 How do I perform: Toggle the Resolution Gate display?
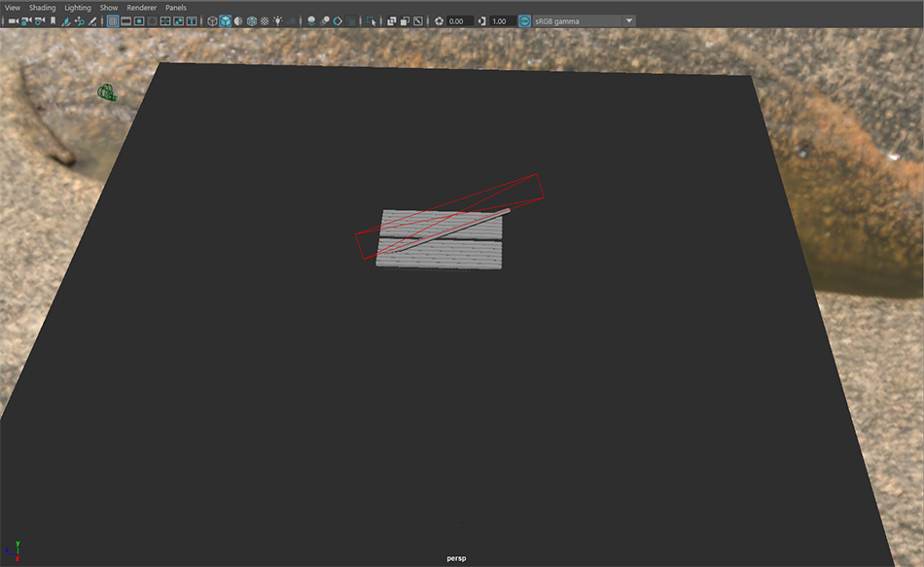[x=139, y=21]
